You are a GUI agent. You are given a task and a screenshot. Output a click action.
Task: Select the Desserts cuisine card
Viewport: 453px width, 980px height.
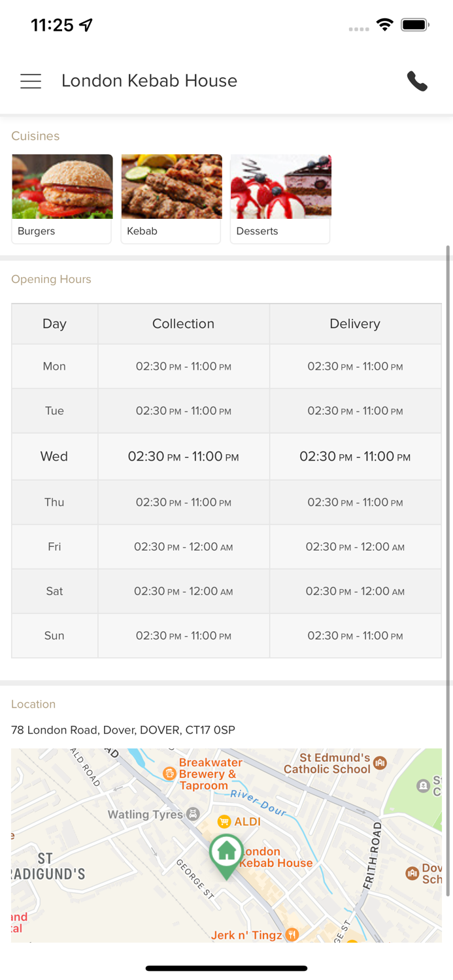(x=280, y=199)
